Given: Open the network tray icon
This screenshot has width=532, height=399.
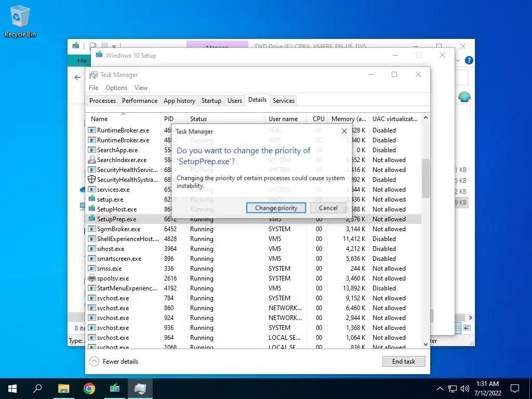Looking at the screenshot, I should (x=453, y=389).
